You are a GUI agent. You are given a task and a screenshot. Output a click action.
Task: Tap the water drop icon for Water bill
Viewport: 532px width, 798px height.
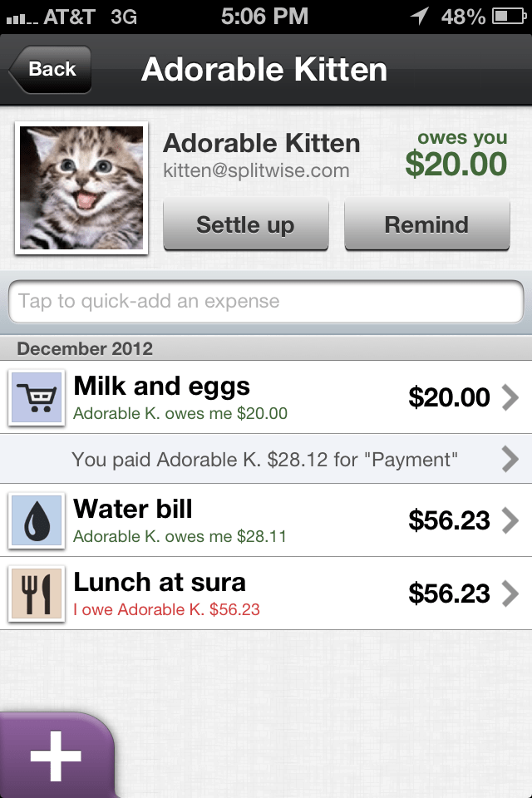click(37, 520)
